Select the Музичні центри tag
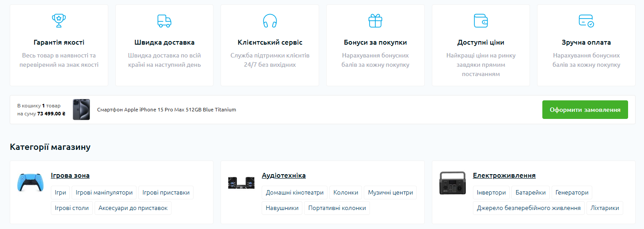The height and width of the screenshot is (229, 644). pyautogui.click(x=391, y=193)
